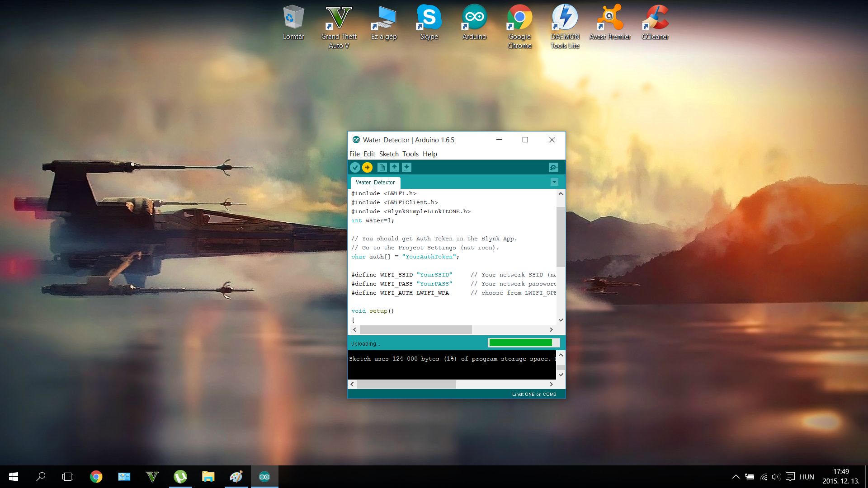This screenshot has width=868, height=488.
Task: Open the Windows Start menu
Action: (14, 477)
